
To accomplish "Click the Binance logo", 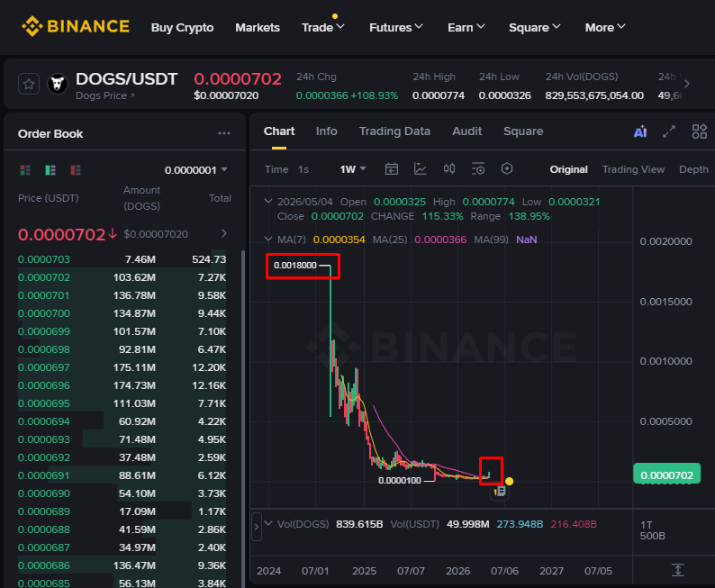I will coord(76,26).
